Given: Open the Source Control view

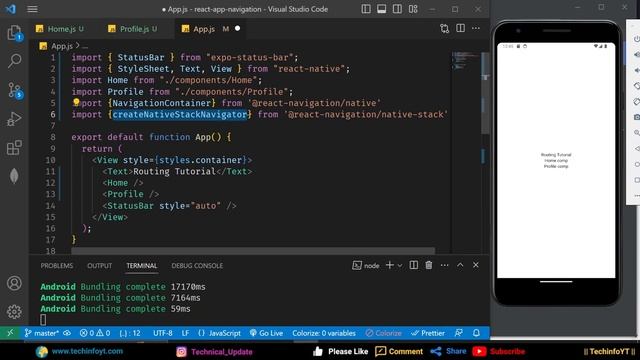Looking at the screenshot, I should pyautogui.click(x=15, y=90).
